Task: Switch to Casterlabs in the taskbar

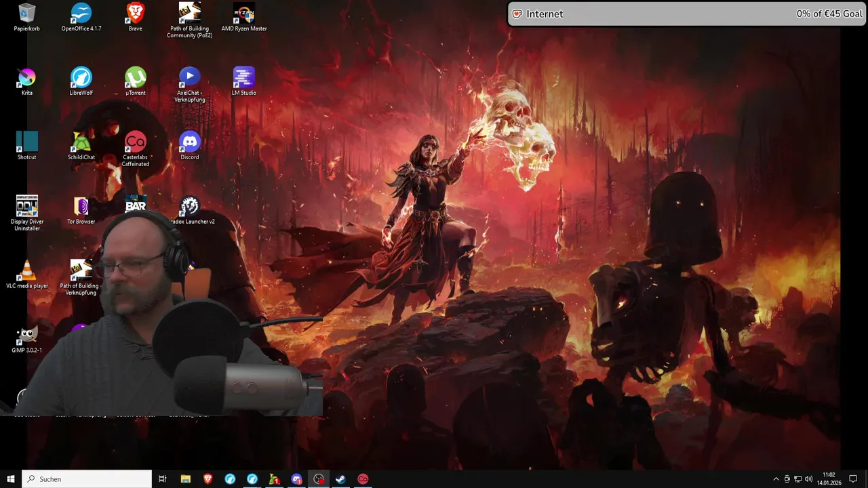Action: [x=363, y=479]
